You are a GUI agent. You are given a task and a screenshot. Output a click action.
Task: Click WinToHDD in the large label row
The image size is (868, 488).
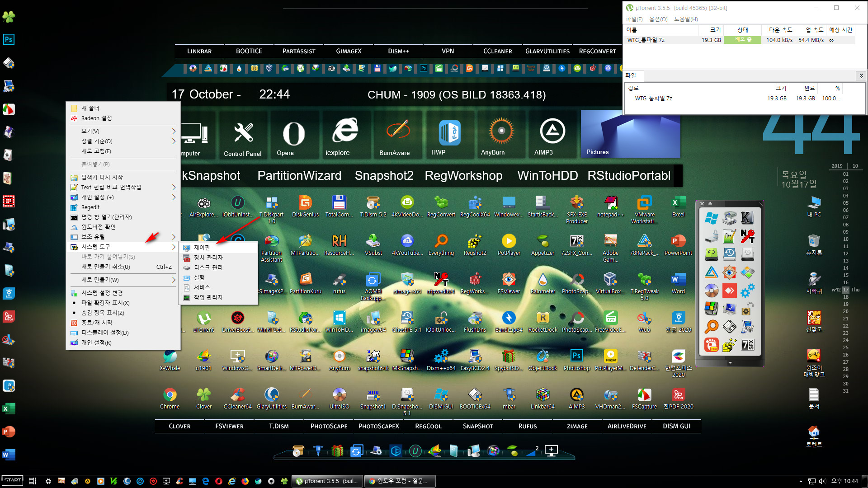click(x=547, y=175)
